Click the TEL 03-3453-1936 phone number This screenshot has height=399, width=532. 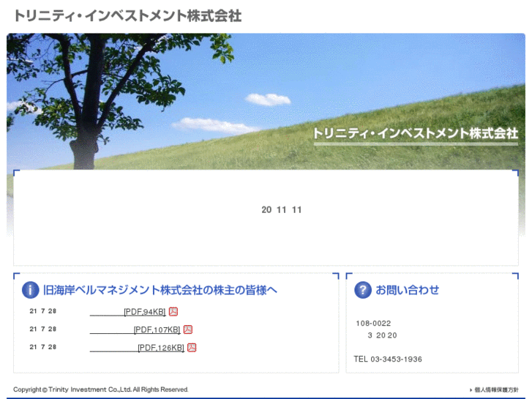tap(388, 359)
